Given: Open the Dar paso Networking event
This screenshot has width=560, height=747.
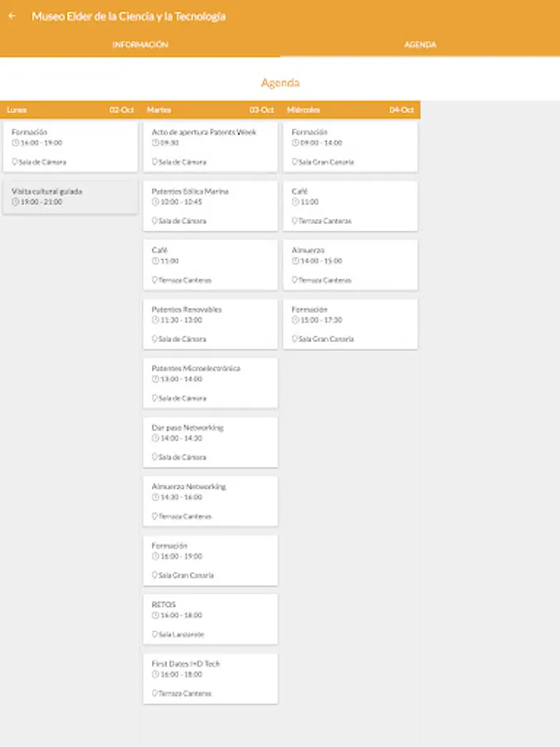Looking at the screenshot, I should (x=210, y=442).
